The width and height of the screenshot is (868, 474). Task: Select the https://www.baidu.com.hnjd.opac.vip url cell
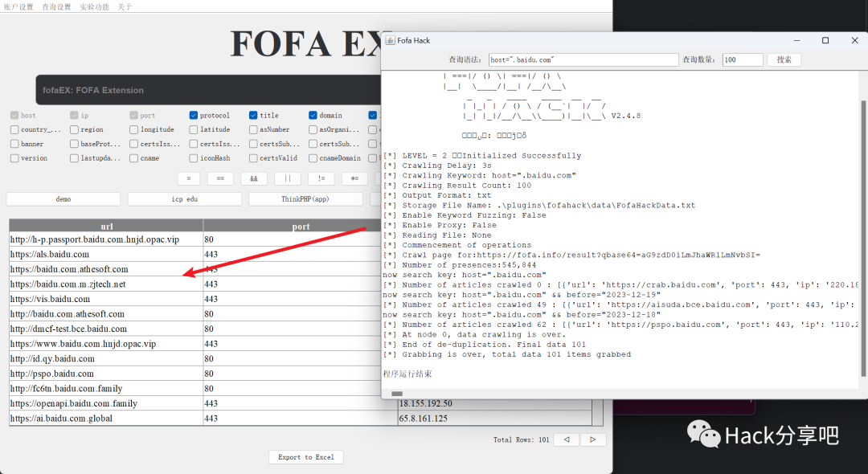click(x=106, y=344)
